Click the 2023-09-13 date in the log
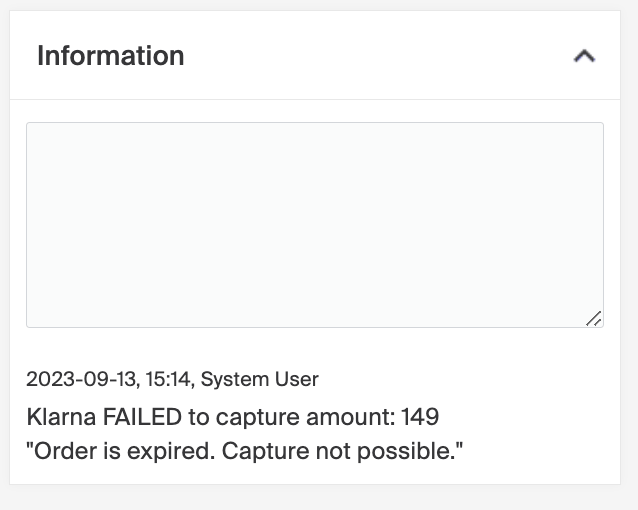This screenshot has width=638, height=510. [x=80, y=379]
